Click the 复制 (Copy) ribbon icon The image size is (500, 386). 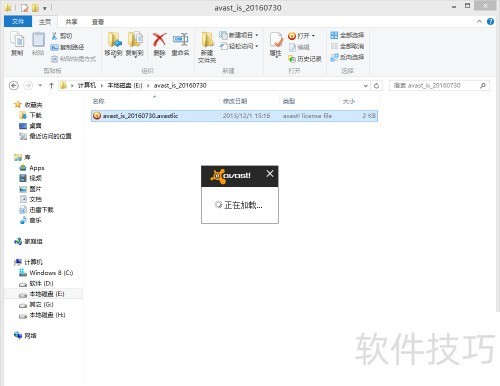point(17,44)
